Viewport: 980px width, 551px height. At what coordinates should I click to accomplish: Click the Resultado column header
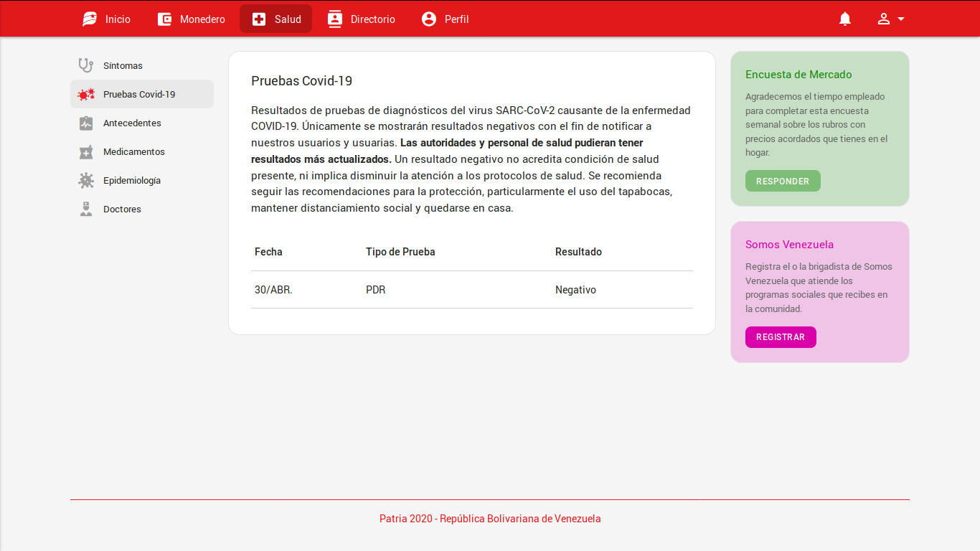coord(578,252)
